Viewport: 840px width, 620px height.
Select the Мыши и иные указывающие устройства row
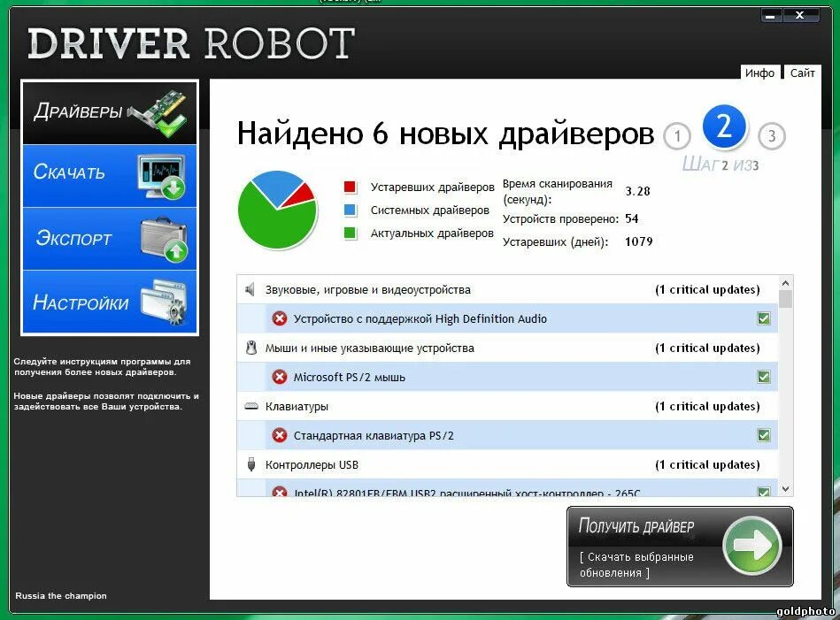[507, 348]
